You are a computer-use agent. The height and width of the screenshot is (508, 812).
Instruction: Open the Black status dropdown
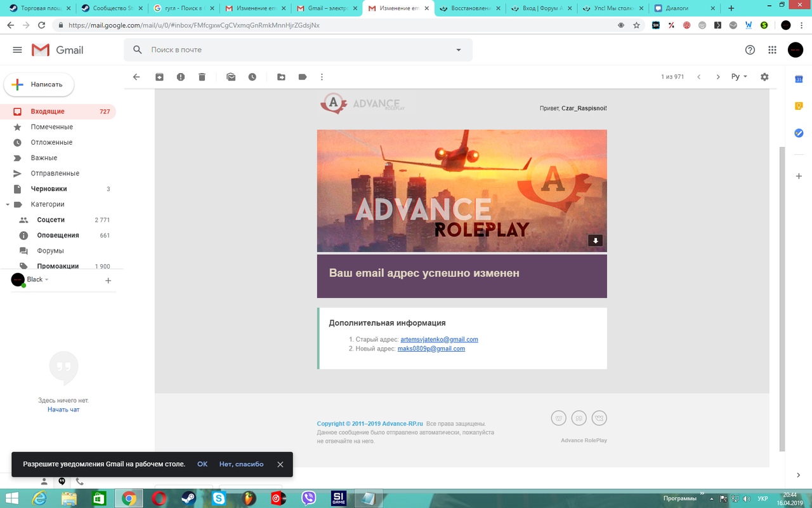tap(37, 279)
